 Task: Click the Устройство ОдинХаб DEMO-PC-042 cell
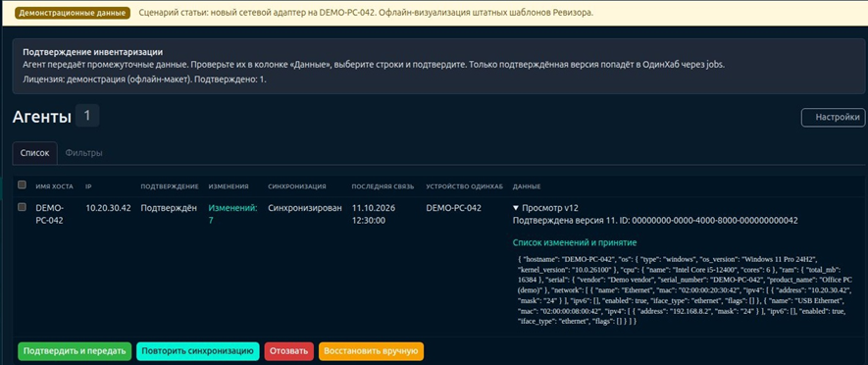453,208
